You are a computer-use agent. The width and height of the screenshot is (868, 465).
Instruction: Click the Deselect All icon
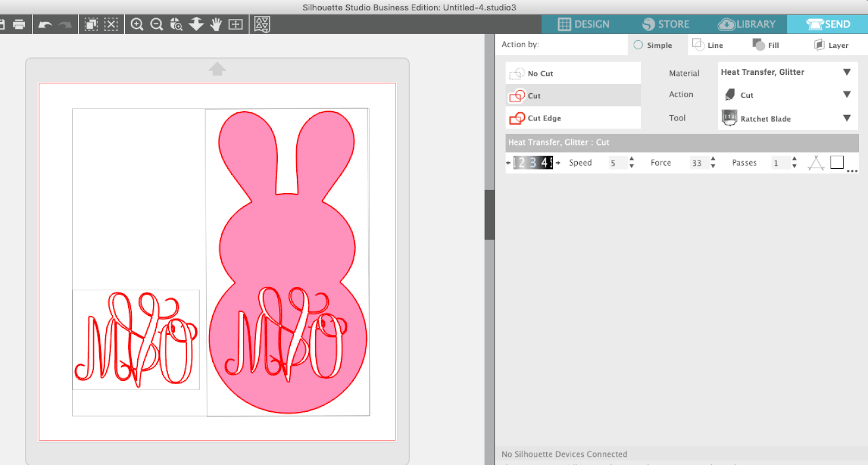tap(111, 24)
